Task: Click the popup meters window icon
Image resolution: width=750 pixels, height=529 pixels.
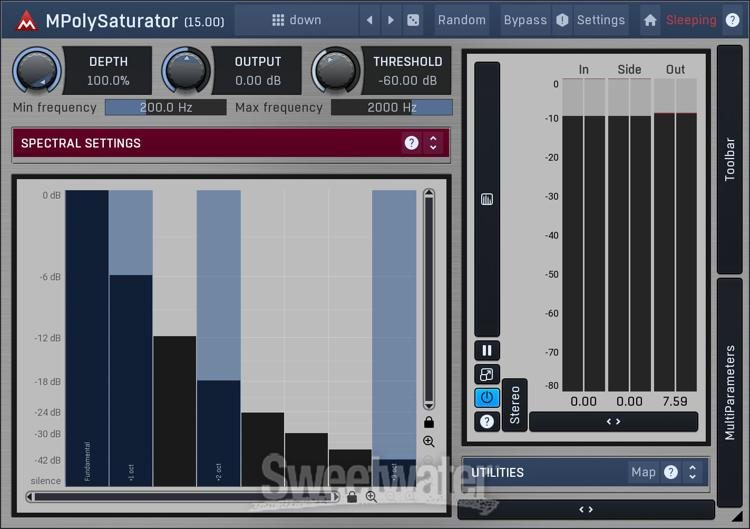Action: click(x=487, y=374)
